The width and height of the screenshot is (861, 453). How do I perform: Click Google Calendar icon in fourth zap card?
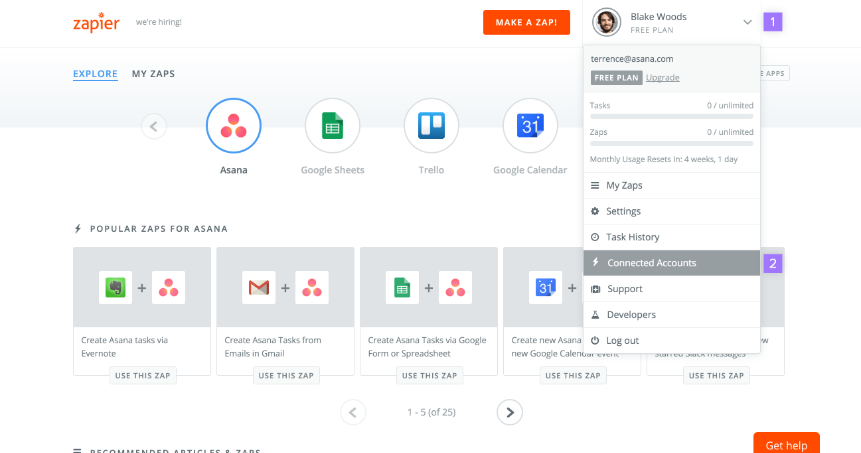(x=545, y=287)
